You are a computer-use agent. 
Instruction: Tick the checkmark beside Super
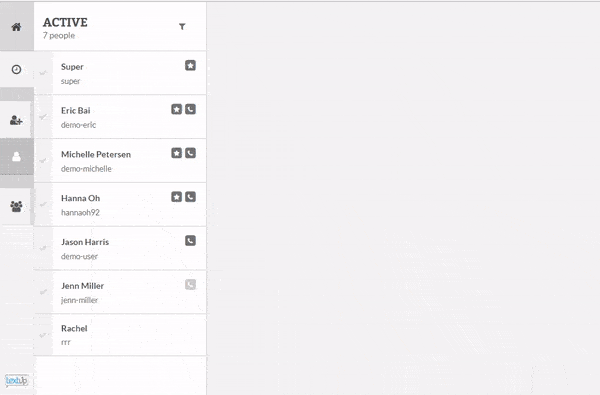click(43, 73)
